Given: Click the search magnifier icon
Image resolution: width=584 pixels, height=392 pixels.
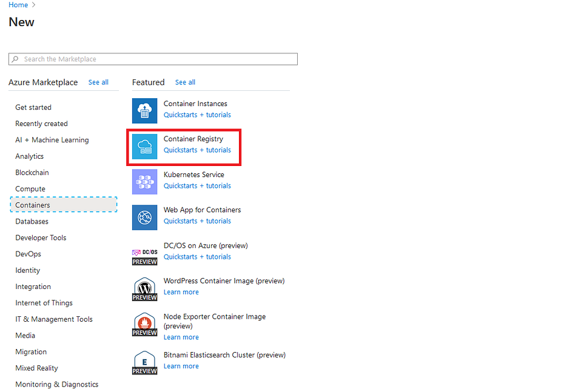Looking at the screenshot, I should tap(15, 59).
